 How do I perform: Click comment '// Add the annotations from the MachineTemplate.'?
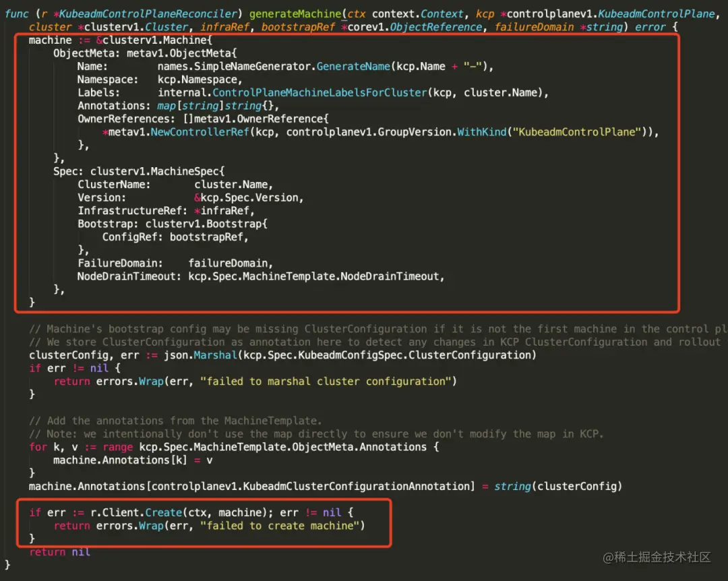175,421
